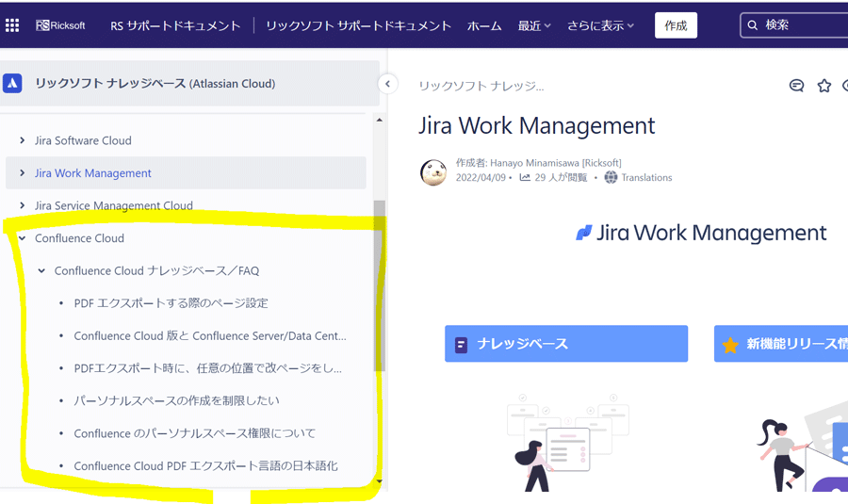Click the Jira Work Management logo banner
The height and width of the screenshot is (504, 848).
(701, 233)
